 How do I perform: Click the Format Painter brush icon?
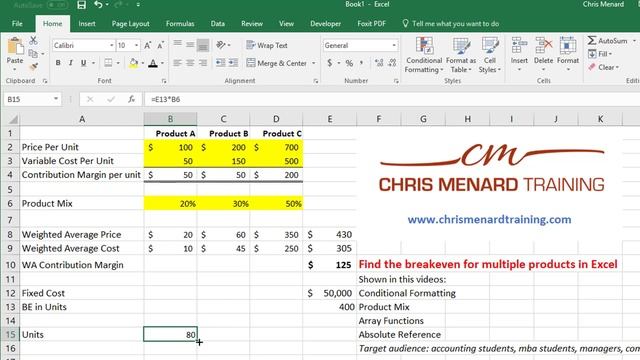pos(33,67)
